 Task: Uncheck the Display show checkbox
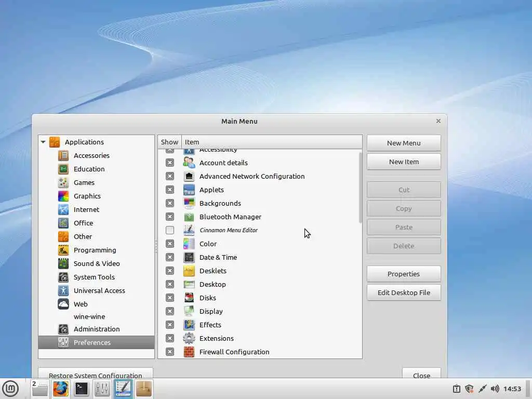click(x=170, y=311)
